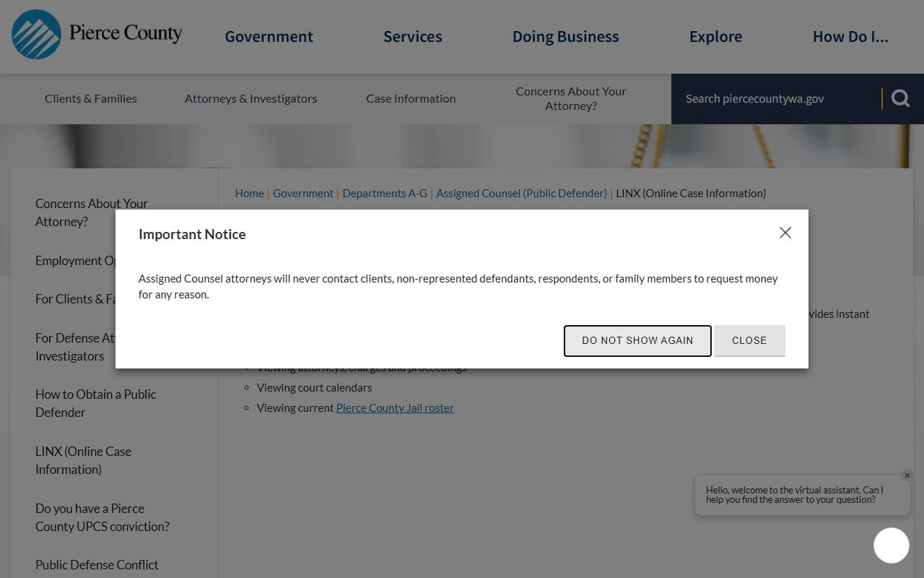Viewport: 924px width, 578px height.
Task: Click the Search piercecountywa.gov field
Action: [776, 98]
